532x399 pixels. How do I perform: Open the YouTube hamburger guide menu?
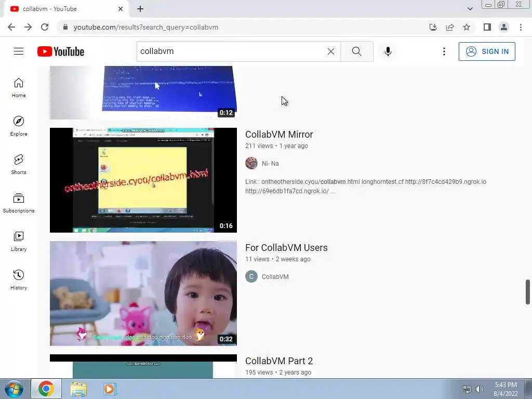19,51
